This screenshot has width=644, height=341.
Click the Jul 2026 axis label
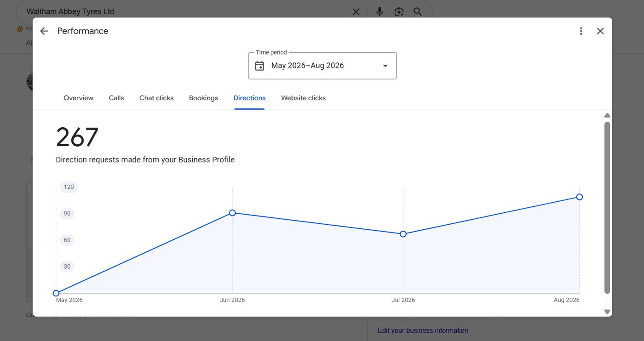tap(403, 300)
